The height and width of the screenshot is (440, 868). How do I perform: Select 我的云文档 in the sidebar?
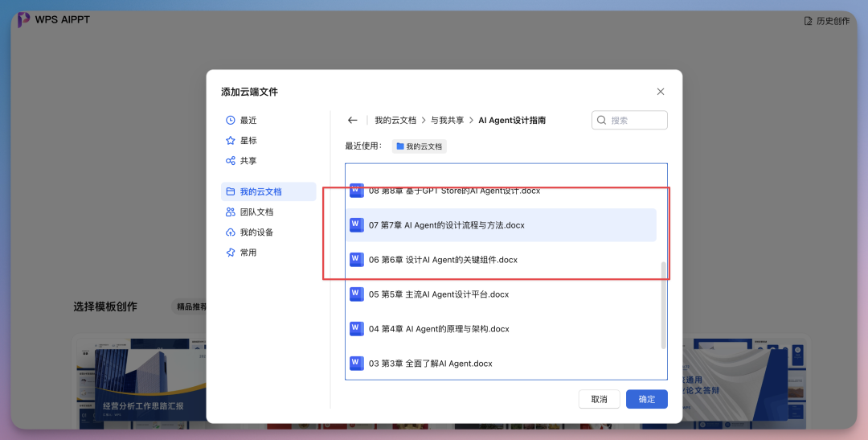click(268, 191)
